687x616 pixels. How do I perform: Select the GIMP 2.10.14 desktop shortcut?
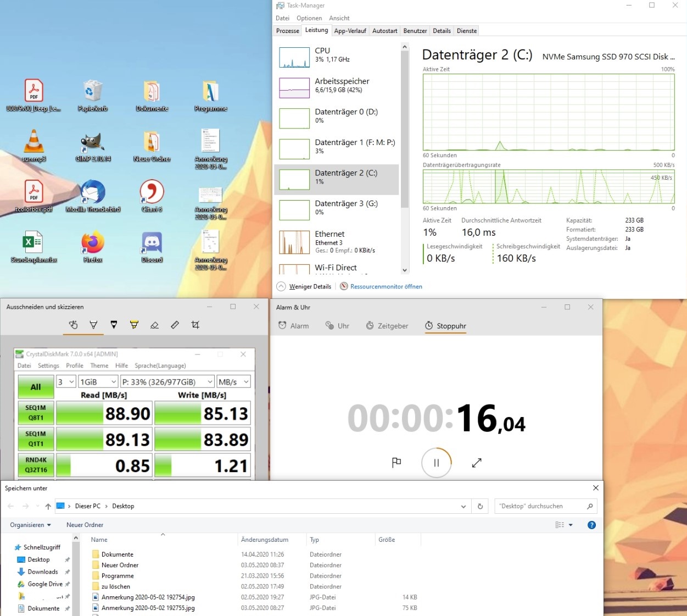(x=93, y=146)
